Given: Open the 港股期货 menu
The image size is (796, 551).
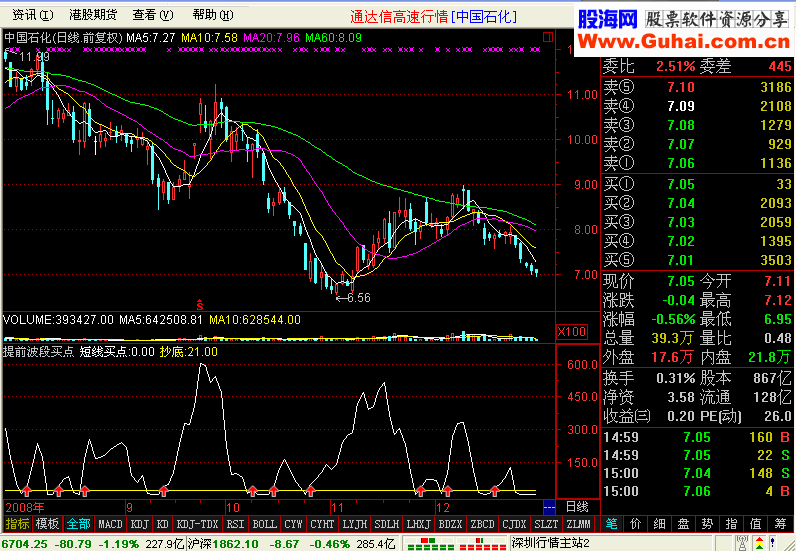Looking at the screenshot, I should [x=93, y=15].
